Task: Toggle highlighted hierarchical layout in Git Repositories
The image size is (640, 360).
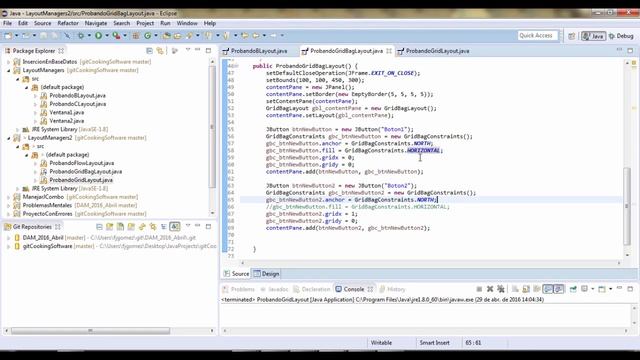Action: [x=175, y=227]
